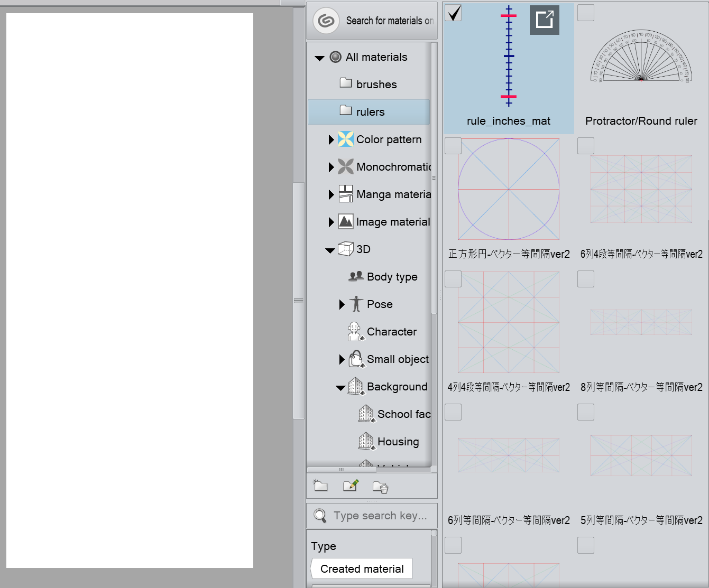
Task: Expand the Color pattern folder
Action: click(331, 139)
